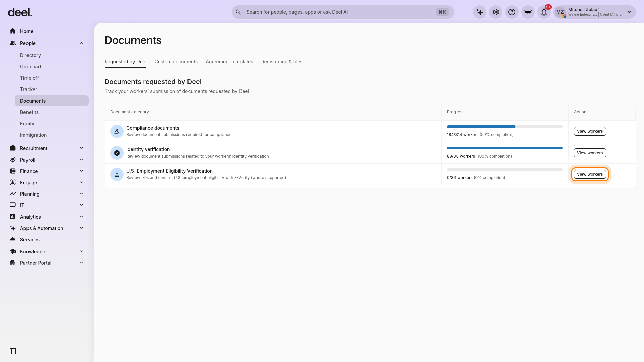Expand the Analytics section chevron

82,217
